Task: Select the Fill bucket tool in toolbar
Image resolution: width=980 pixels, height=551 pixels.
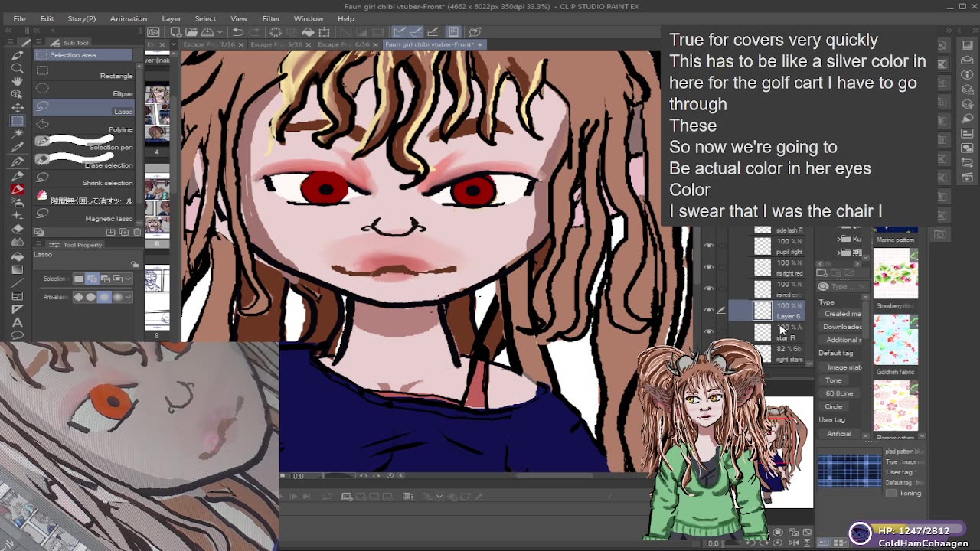Action: tap(17, 256)
